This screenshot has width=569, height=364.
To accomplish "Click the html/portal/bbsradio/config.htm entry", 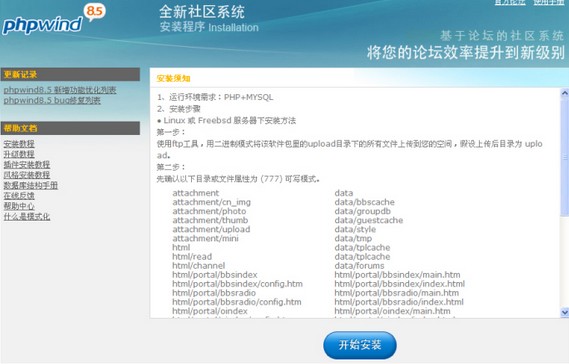I will (x=237, y=302).
